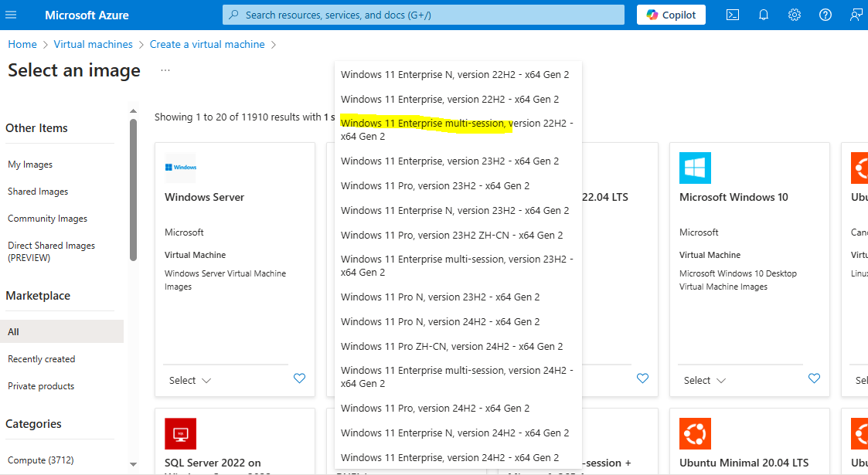Click sidebar scrollbar down arrow
Screen dimensions: 868x475
(x=133, y=464)
